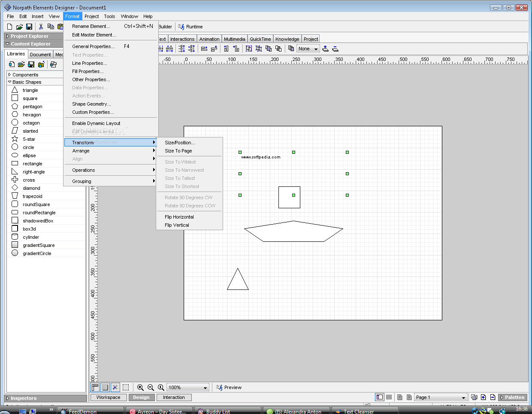The width and height of the screenshot is (532, 414).
Task: Open the Grouping submenu
Action: (111, 181)
